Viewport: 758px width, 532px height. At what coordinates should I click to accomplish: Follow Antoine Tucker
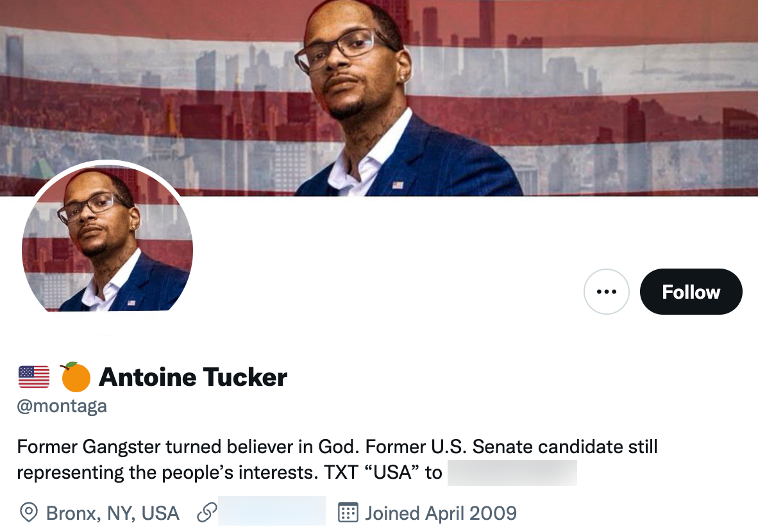click(x=691, y=292)
